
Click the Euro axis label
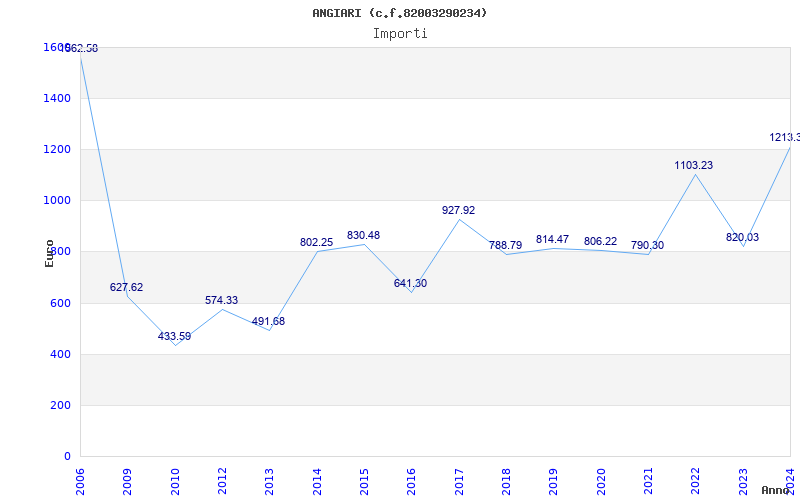point(49,254)
